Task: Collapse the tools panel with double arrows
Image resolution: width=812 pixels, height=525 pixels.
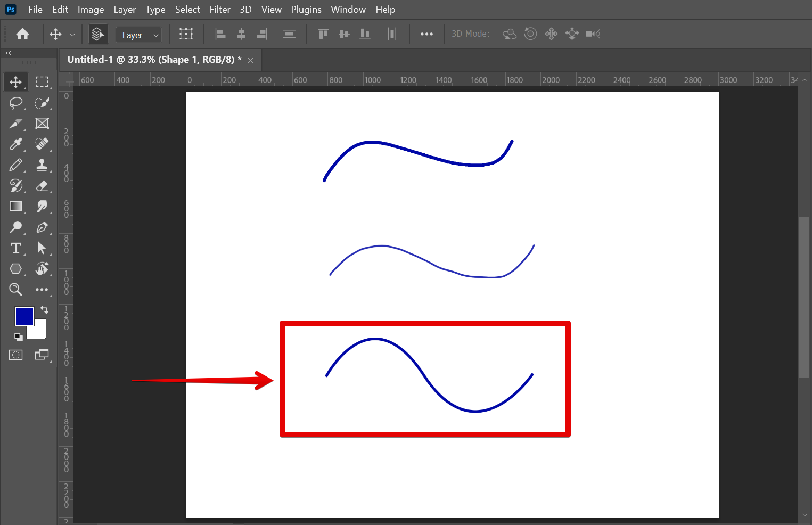Action: (x=8, y=53)
